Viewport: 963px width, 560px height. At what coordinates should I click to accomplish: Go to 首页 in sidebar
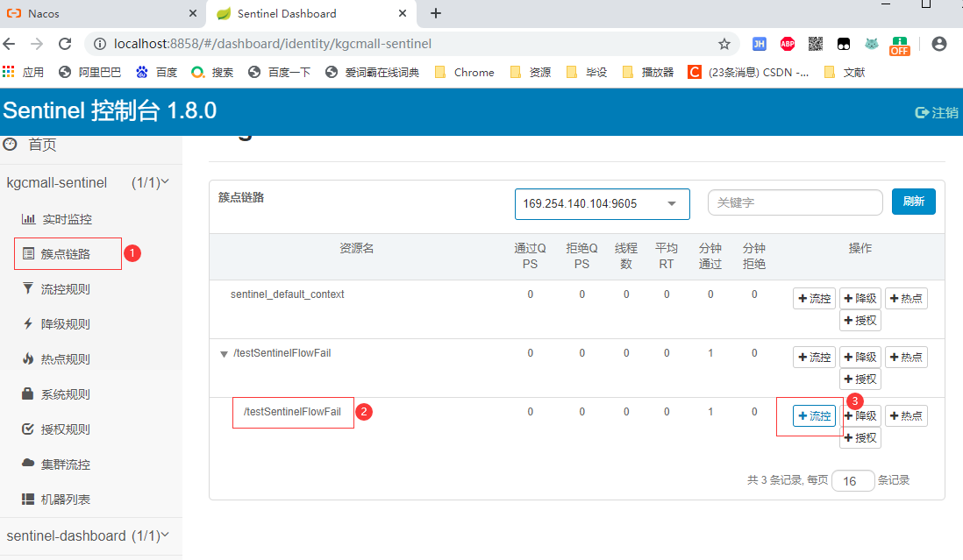(x=30, y=145)
